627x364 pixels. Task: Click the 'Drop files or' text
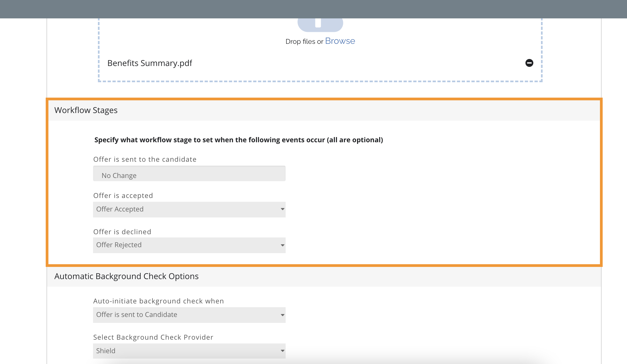(x=304, y=41)
